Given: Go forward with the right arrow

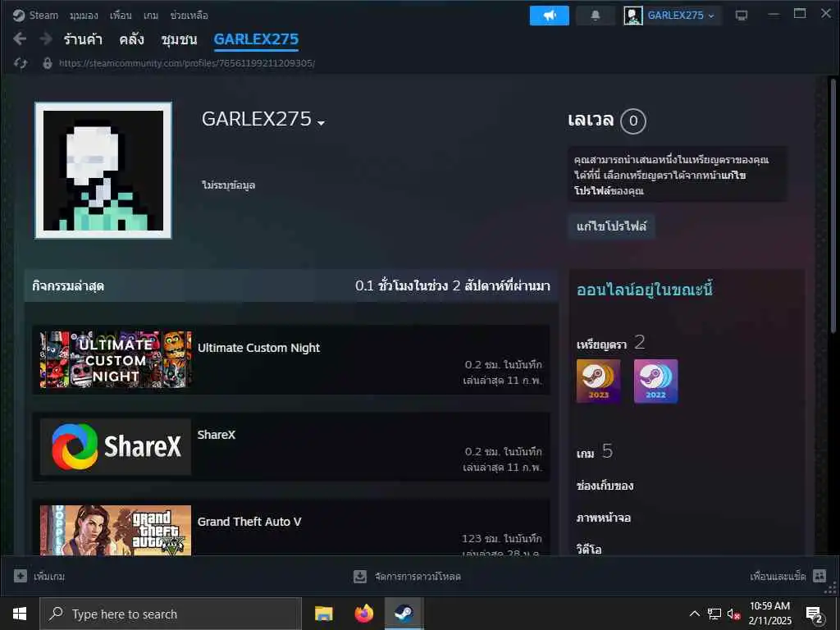Looking at the screenshot, I should click(46, 39).
